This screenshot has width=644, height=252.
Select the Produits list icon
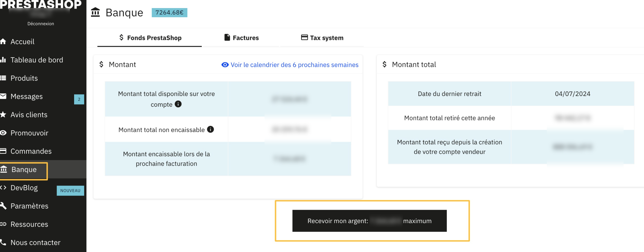[3, 78]
